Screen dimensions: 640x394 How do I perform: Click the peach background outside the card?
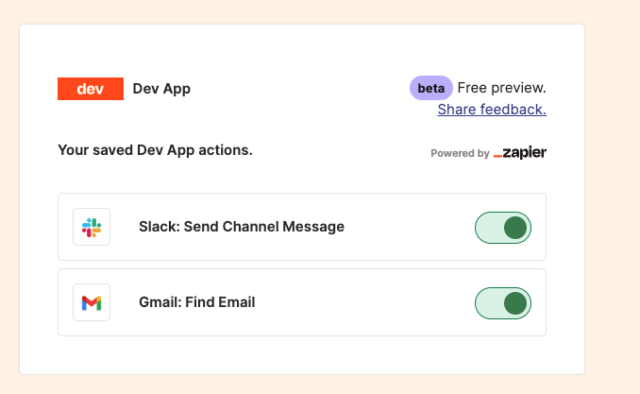coord(612,196)
